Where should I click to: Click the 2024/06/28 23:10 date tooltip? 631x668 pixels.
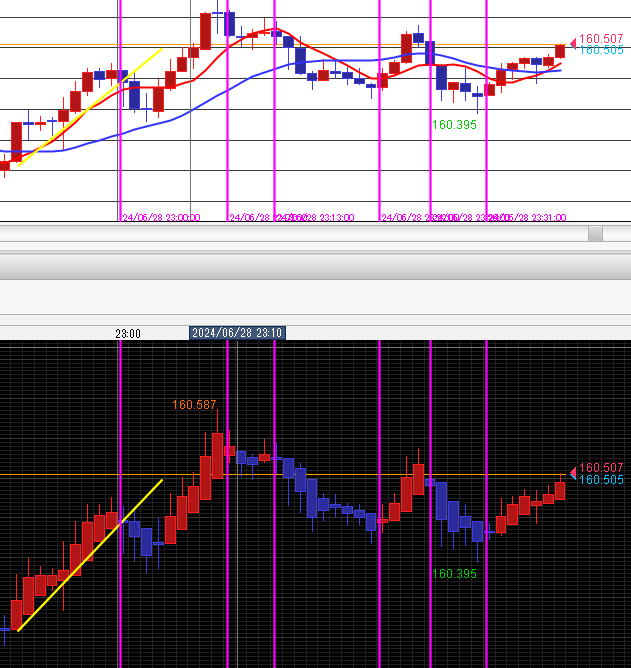pyautogui.click(x=238, y=333)
